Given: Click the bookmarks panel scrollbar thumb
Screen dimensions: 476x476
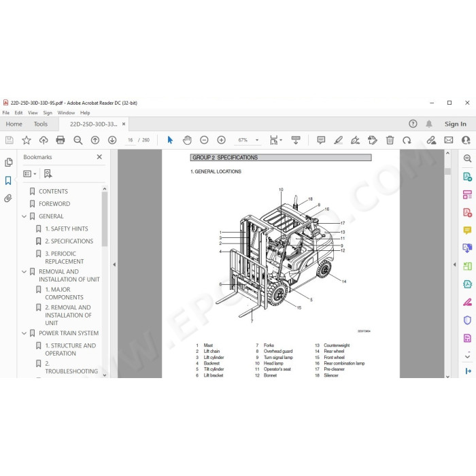Looking at the screenshot, I should pos(105,218).
